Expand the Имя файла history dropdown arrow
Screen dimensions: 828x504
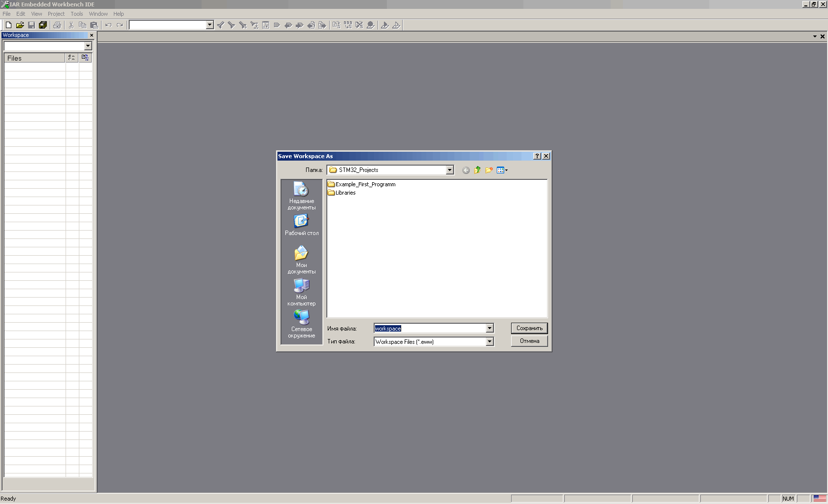click(x=489, y=328)
